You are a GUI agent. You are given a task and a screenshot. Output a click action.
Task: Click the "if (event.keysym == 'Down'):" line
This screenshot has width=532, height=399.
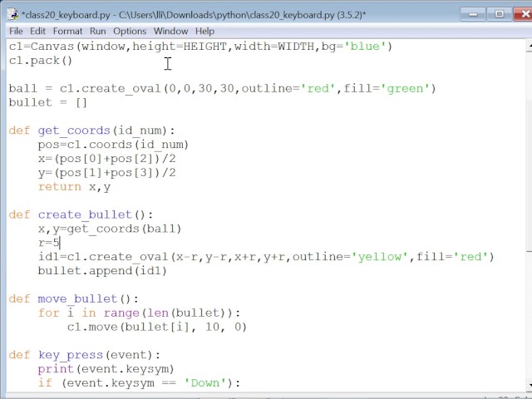[x=139, y=383]
